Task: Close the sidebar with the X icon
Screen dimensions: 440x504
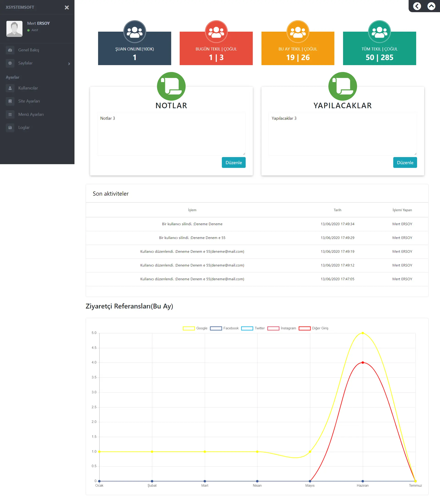Action: click(66, 7)
